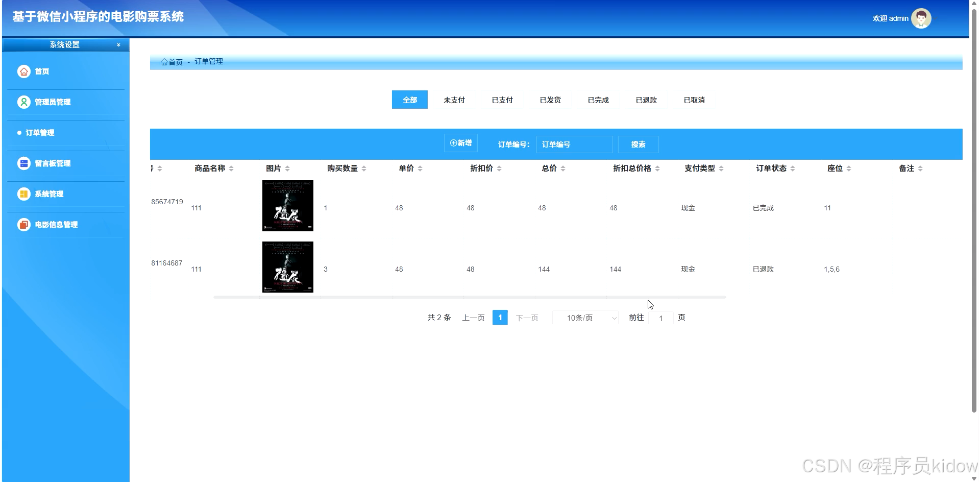Collapse the 系统设置 sidebar menu
The image size is (980, 482).
[118, 44]
